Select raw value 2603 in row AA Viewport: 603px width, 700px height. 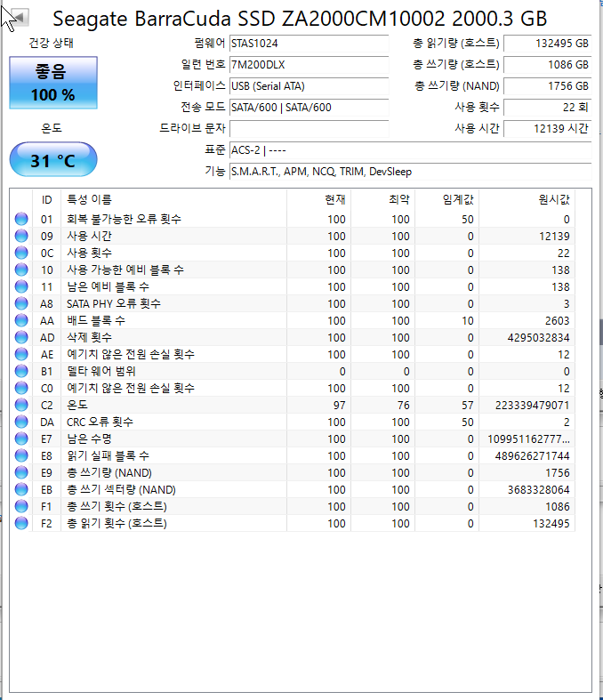[x=557, y=321]
